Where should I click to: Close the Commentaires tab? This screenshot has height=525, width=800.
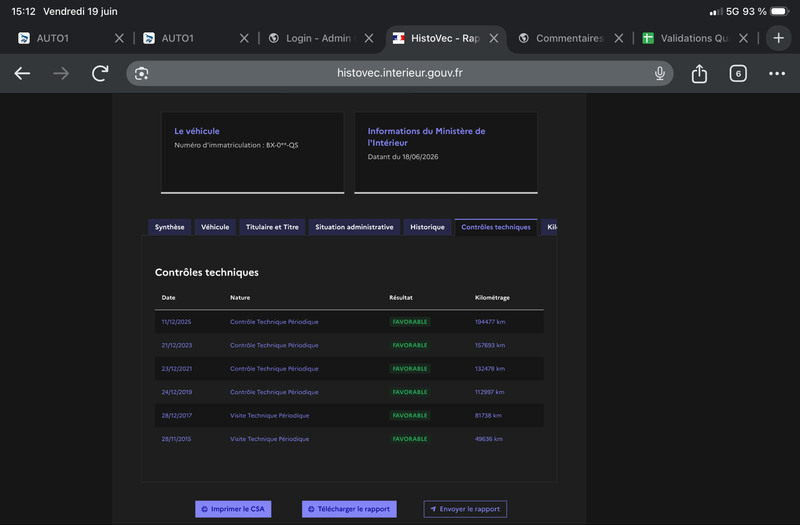point(618,38)
